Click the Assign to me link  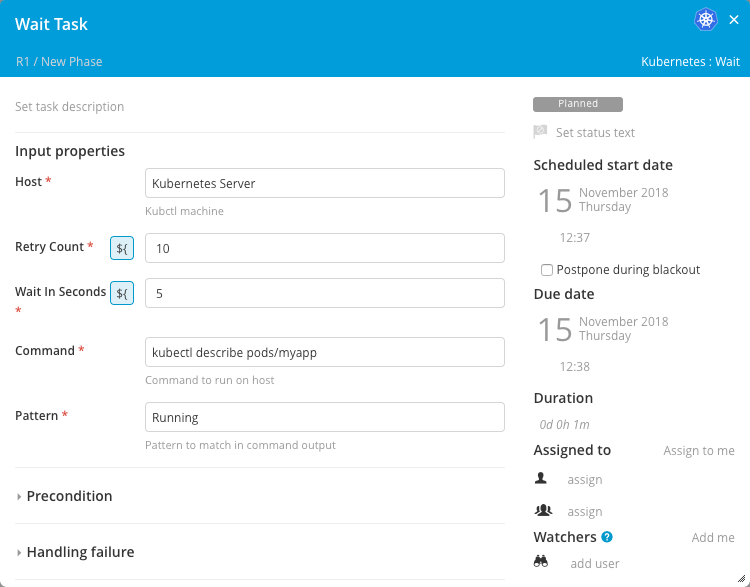coord(698,451)
